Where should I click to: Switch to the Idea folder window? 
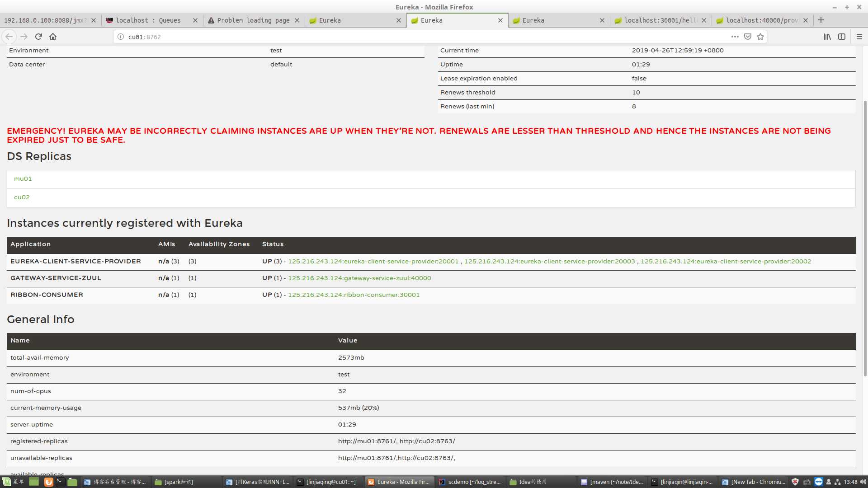click(x=542, y=482)
